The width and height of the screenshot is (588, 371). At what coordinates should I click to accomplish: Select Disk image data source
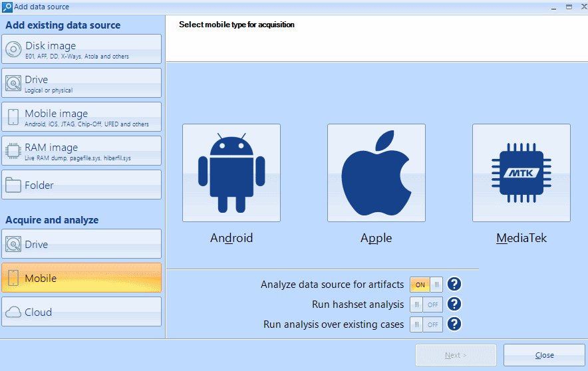point(81,49)
